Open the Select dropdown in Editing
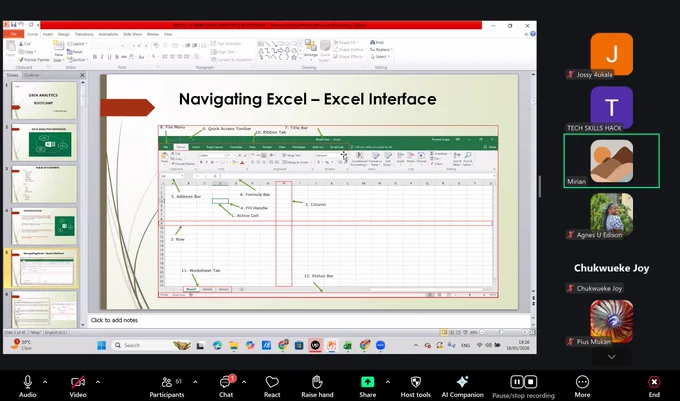This screenshot has width=680, height=401. [x=380, y=56]
